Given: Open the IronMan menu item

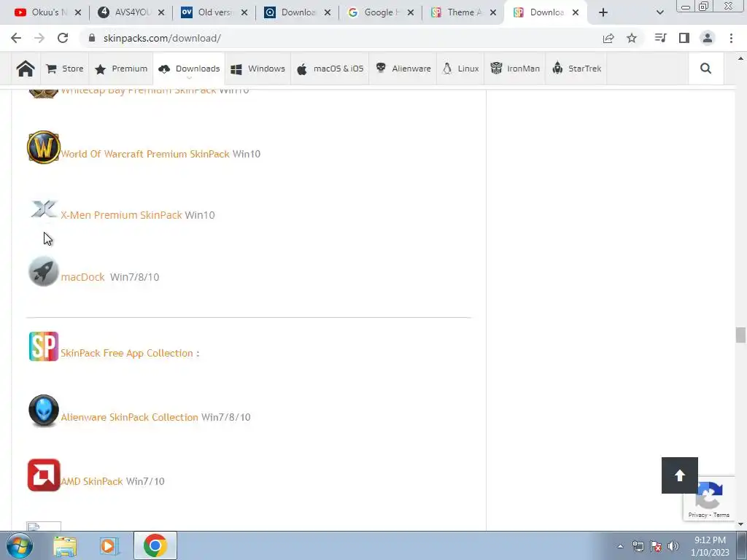Looking at the screenshot, I should [515, 69].
